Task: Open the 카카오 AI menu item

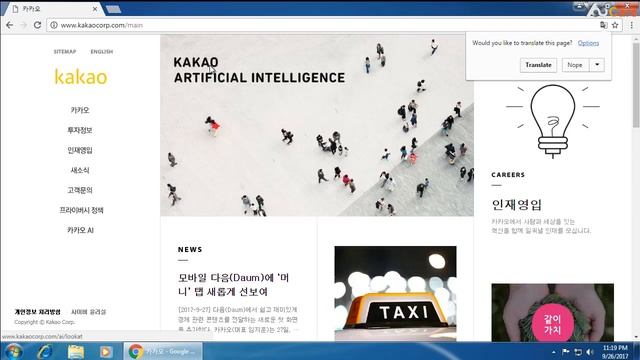Action: click(80, 230)
